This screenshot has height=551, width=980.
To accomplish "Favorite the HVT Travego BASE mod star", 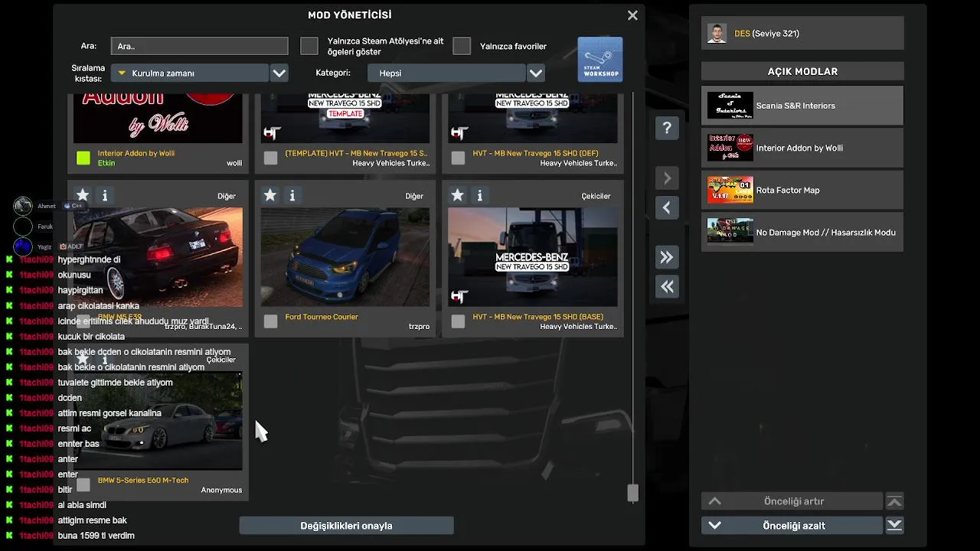I will pyautogui.click(x=457, y=195).
